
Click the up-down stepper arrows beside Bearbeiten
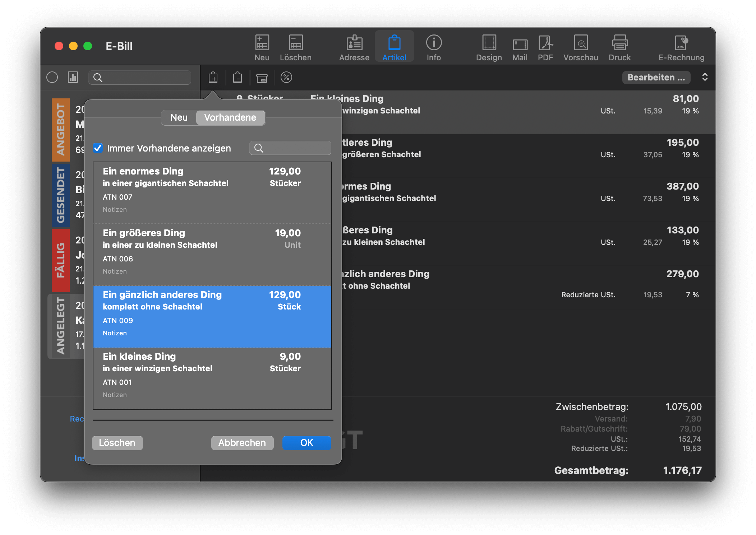(x=705, y=77)
